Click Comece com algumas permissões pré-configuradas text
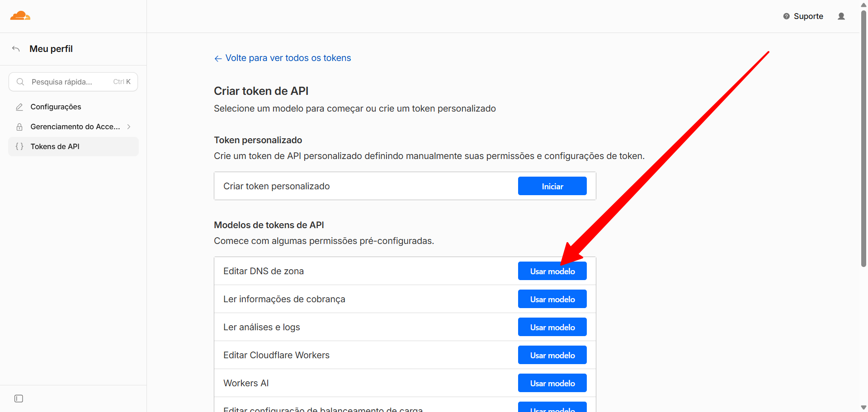This screenshot has width=868, height=412. click(x=324, y=241)
